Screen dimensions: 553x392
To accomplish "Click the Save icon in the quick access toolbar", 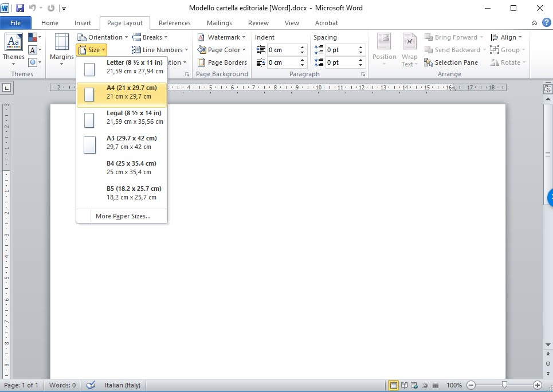I will coord(20,8).
